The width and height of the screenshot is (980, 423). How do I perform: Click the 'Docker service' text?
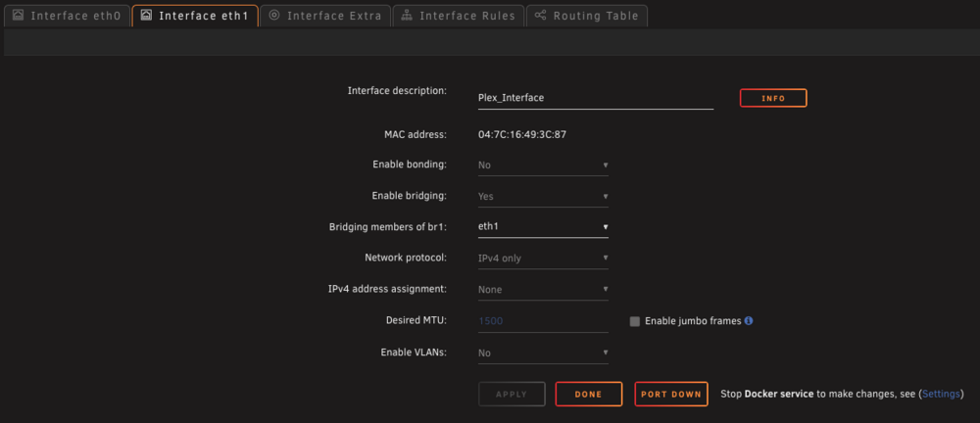pyautogui.click(x=779, y=395)
